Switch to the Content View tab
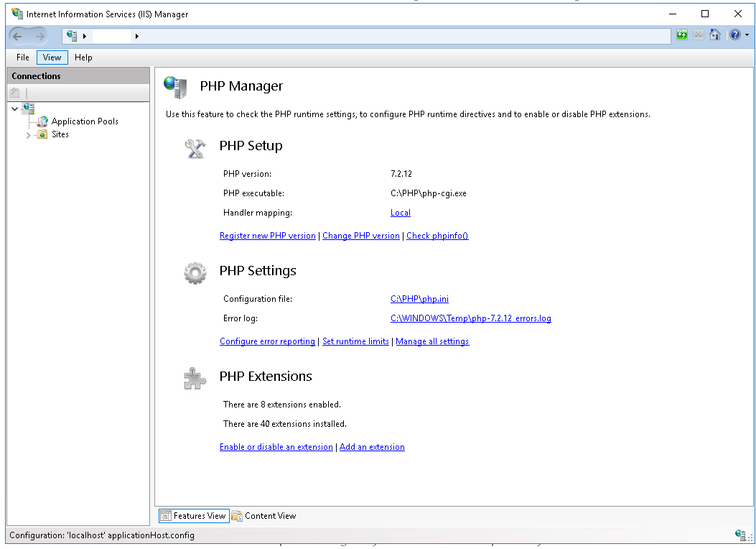756x549 pixels. (264, 516)
